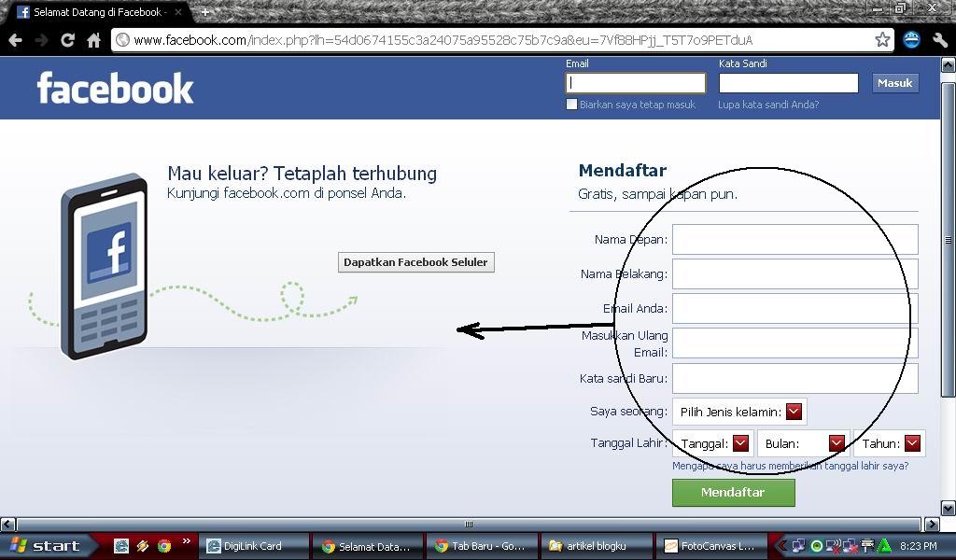The image size is (956, 560).
Task: Click inside the 'Nama Depan' input field
Action: pyautogui.click(x=794, y=239)
